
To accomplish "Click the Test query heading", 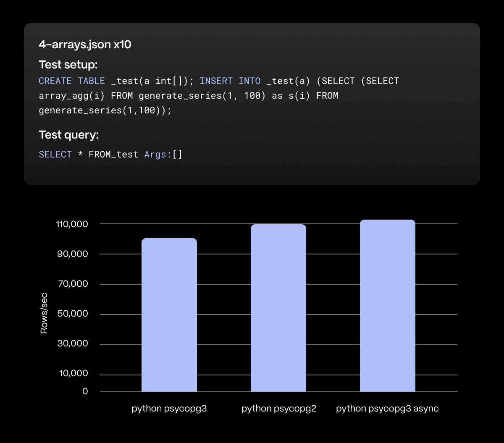I will coord(69,135).
